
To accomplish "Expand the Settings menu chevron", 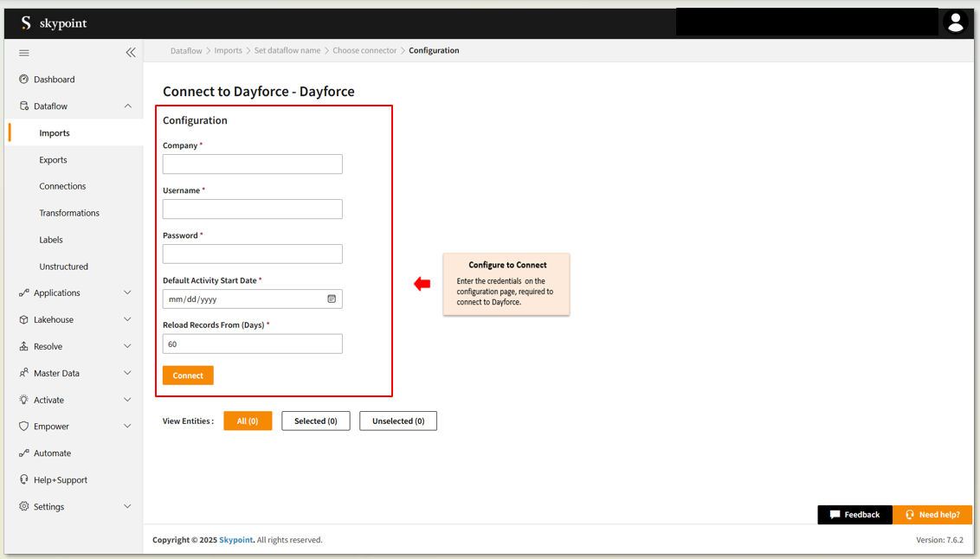I will 127,506.
